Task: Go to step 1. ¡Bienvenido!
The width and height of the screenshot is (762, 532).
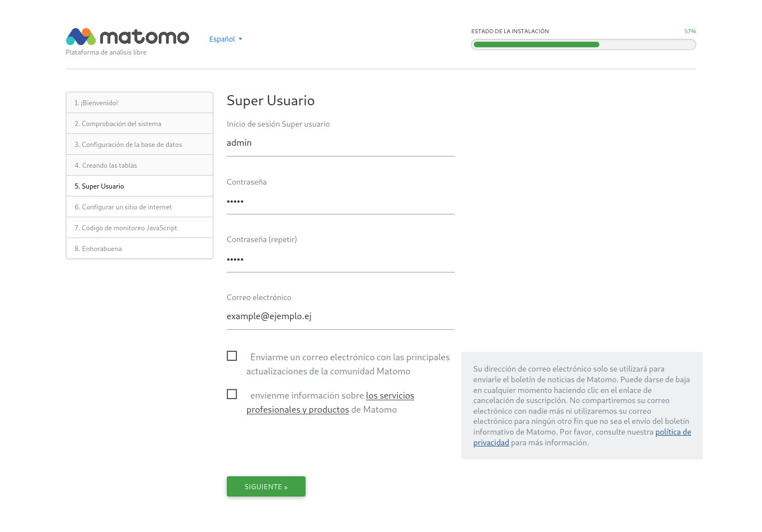Action: point(140,103)
